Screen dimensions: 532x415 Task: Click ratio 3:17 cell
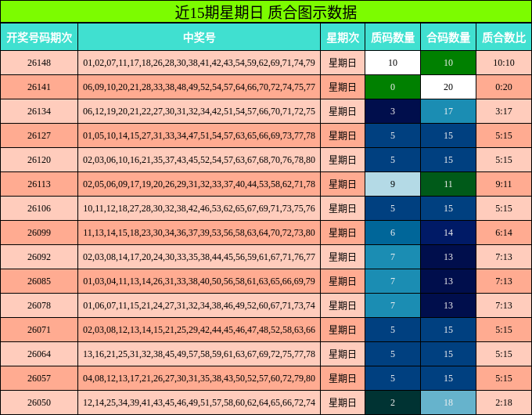504,111
